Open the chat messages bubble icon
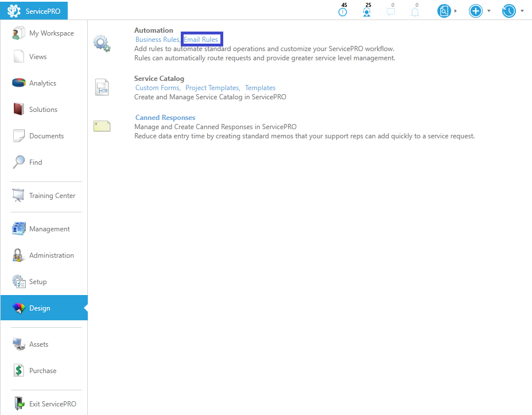Viewport: 532px width, 415px height. pyautogui.click(x=391, y=12)
